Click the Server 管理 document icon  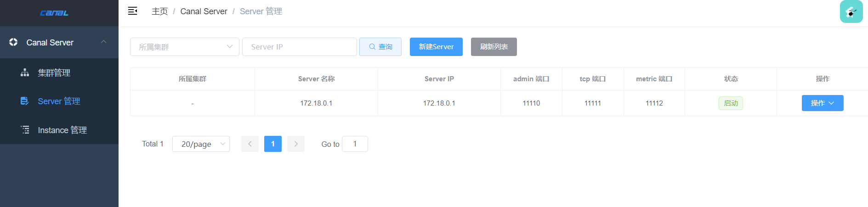pyautogui.click(x=25, y=101)
